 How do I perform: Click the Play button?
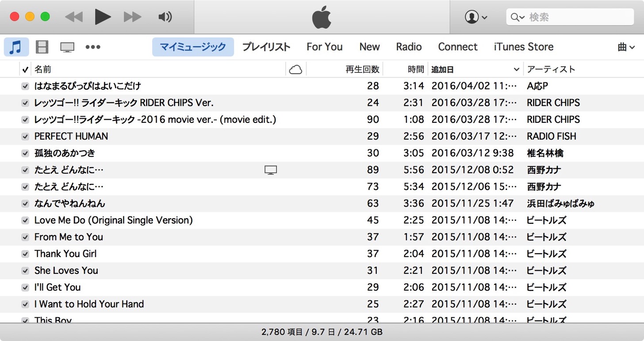[103, 17]
